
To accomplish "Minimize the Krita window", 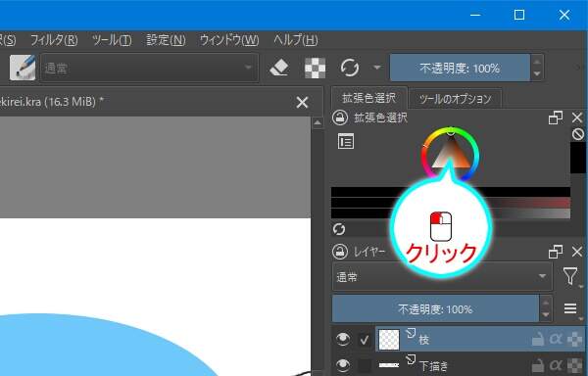I will coord(475,15).
